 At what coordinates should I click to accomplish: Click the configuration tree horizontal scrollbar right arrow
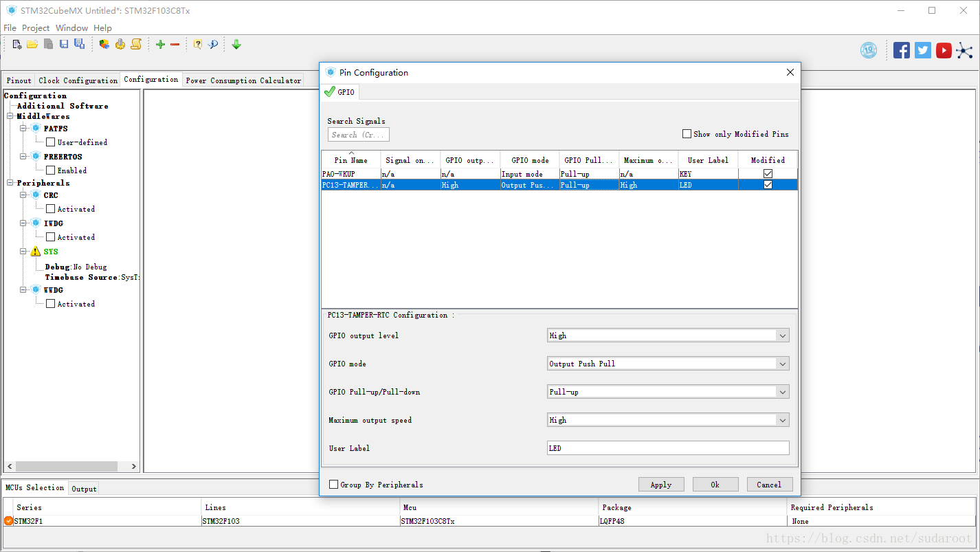point(134,466)
